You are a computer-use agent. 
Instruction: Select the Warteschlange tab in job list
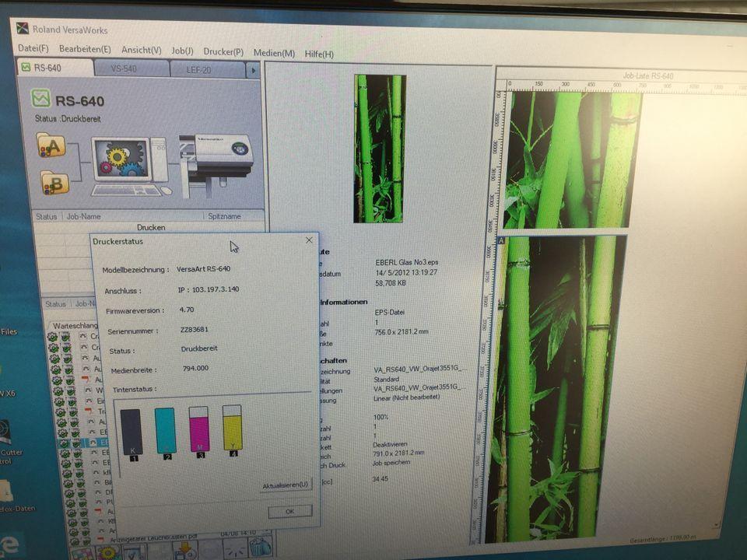coord(75,326)
